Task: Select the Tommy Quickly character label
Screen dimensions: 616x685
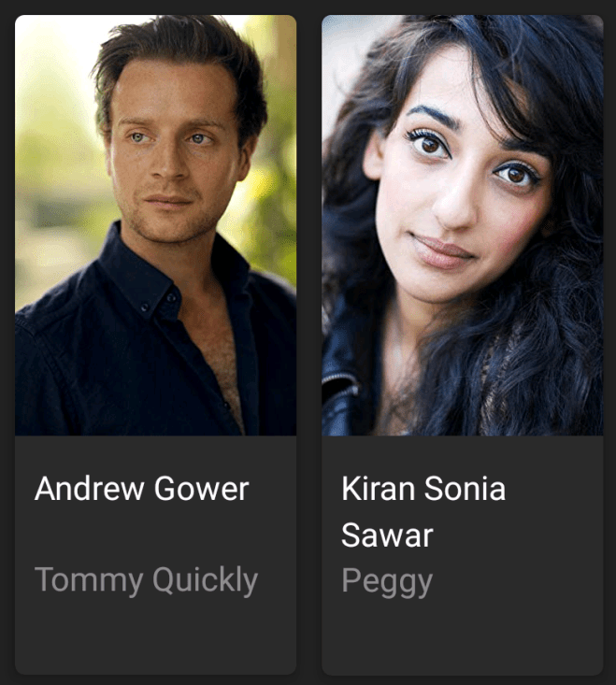Action: coord(146,580)
